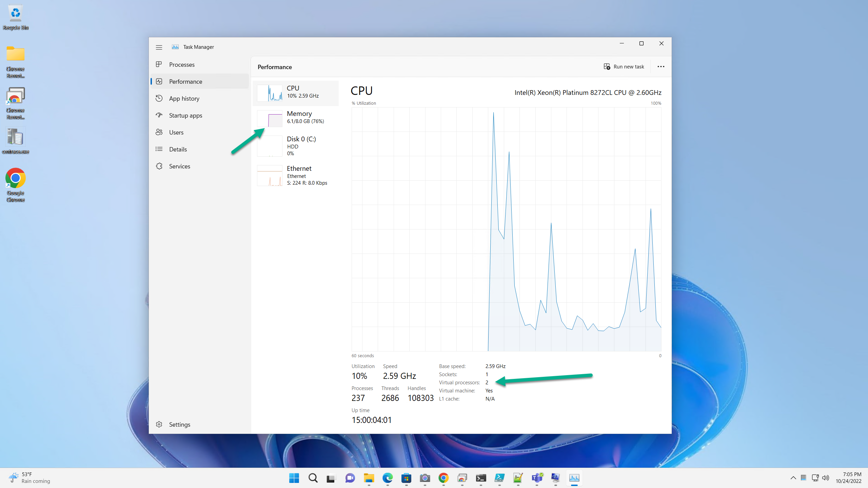The width and height of the screenshot is (868, 488).
Task: Open Task Manager Settings
Action: 200,424
